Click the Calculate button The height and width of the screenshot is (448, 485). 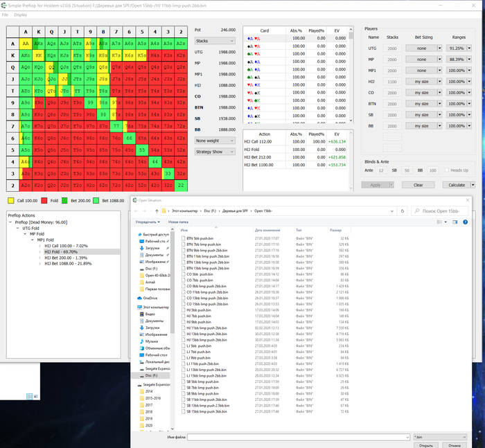click(x=457, y=185)
